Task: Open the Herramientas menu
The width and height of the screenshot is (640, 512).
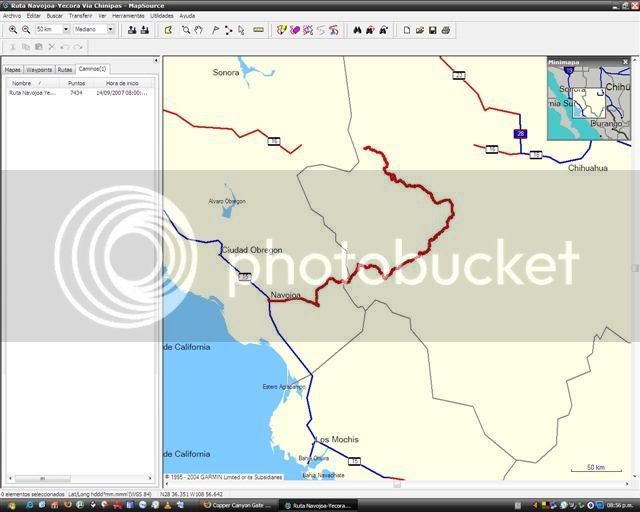Action: point(128,16)
